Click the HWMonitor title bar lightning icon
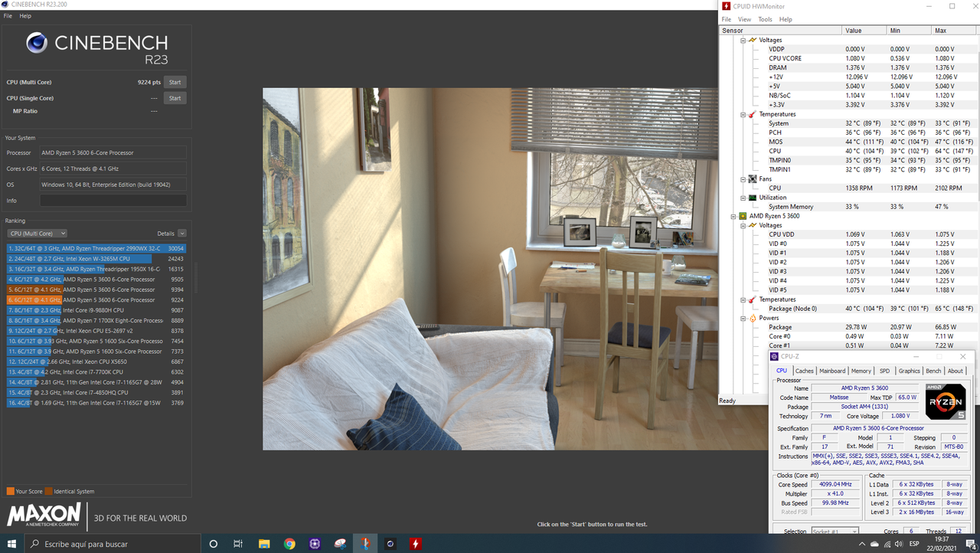Image resolution: width=980 pixels, height=553 pixels. [x=726, y=6]
